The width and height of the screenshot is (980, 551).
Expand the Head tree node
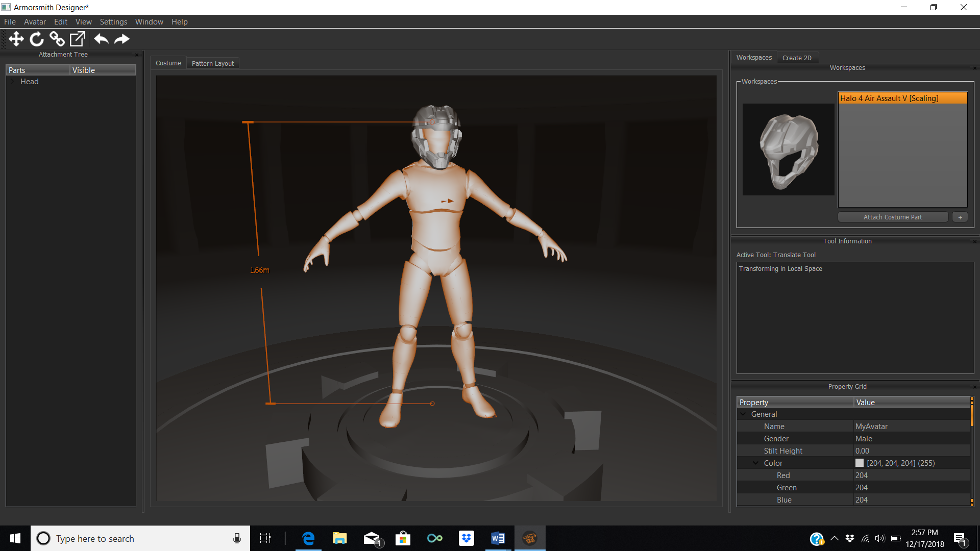pos(13,82)
